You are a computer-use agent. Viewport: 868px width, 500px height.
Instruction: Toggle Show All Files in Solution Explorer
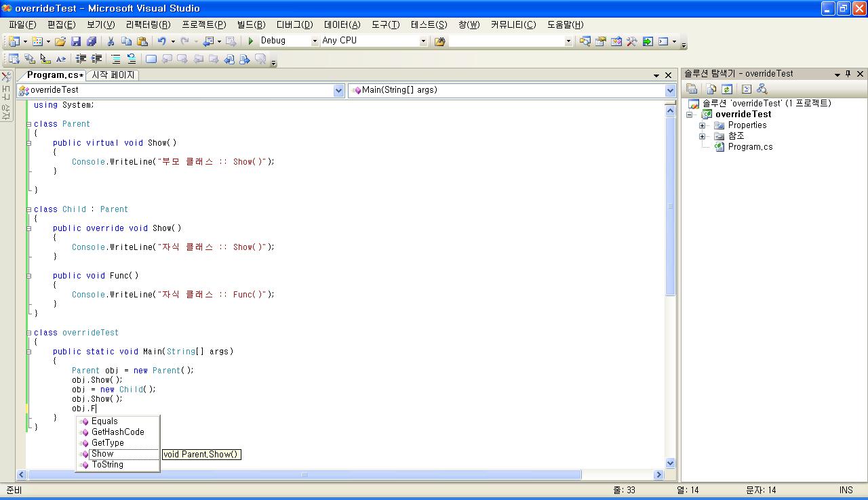click(711, 89)
